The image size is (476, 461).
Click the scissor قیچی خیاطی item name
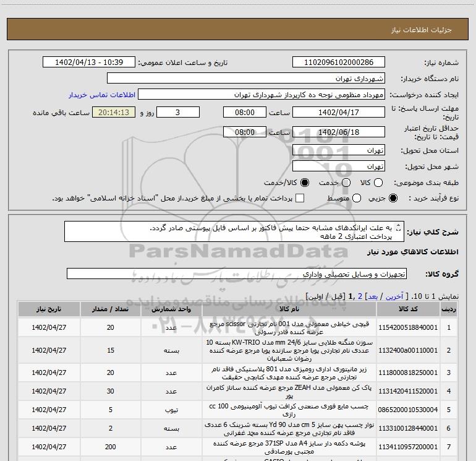tap(289, 327)
